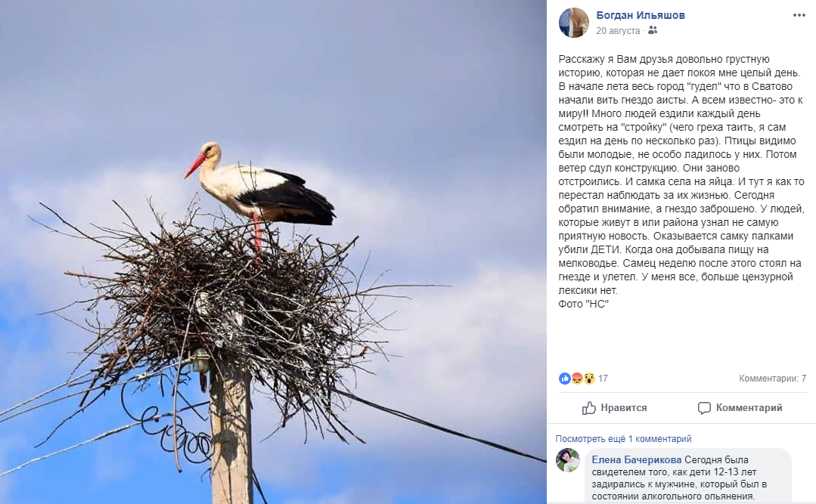
Task: Open author name link Богдан Ильяшов
Action: click(x=640, y=16)
